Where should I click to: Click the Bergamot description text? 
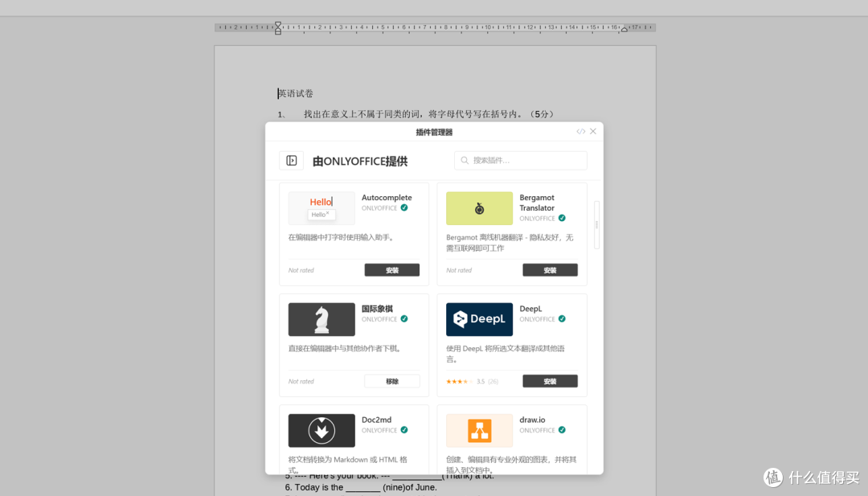click(510, 243)
